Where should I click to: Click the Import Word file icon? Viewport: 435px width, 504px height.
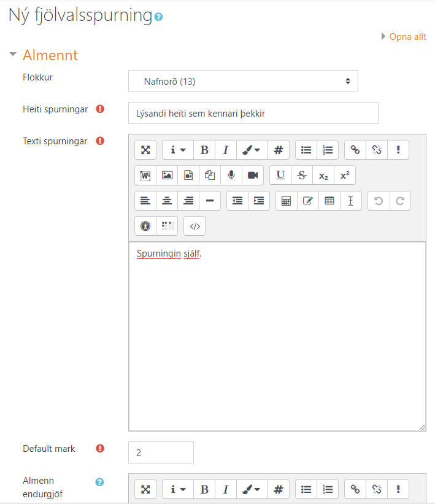pos(145,175)
